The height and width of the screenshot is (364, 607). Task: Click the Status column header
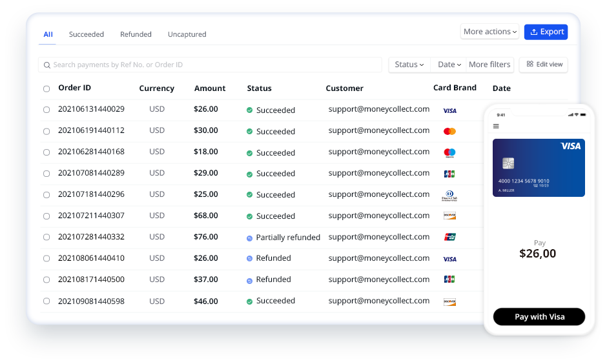pyautogui.click(x=260, y=88)
